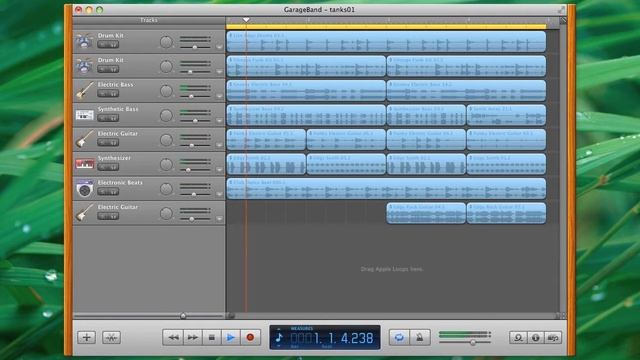640x360 pixels.
Task: Click the Synthetic Bass pan knob
Action: tap(166, 115)
